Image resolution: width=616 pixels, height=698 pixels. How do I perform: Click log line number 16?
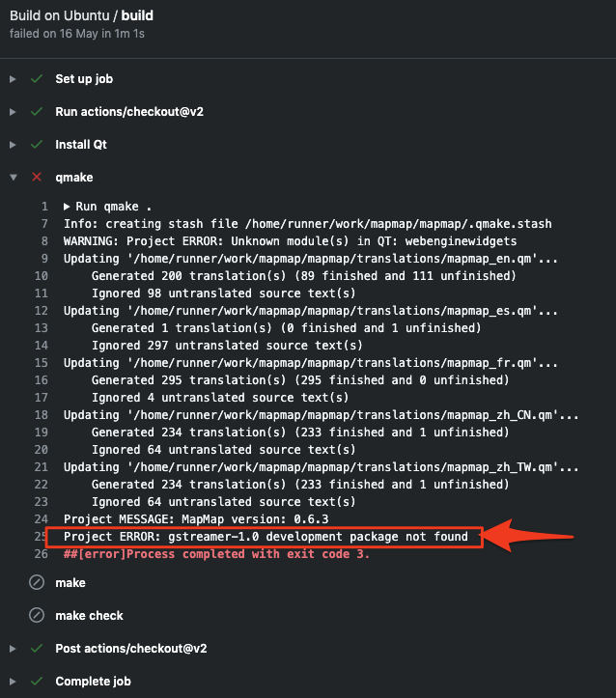point(42,380)
